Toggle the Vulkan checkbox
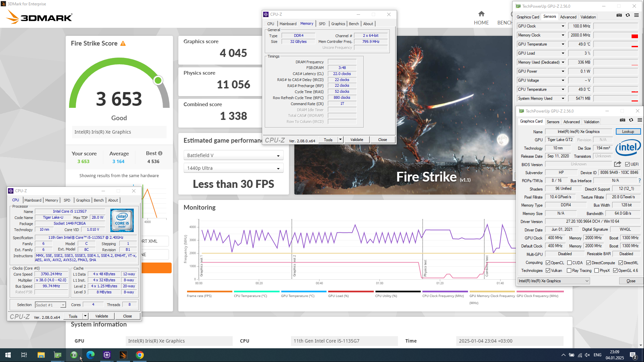This screenshot has height=362, width=644. tap(548, 271)
